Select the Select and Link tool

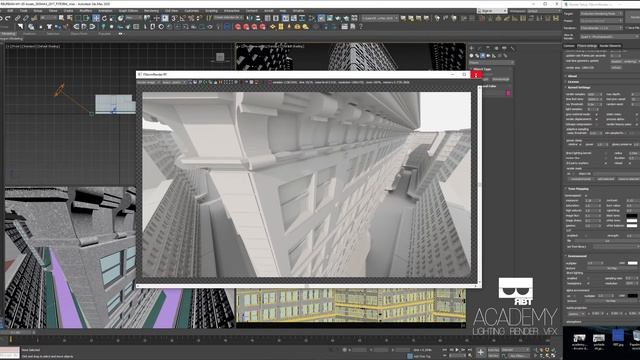[18, 18]
